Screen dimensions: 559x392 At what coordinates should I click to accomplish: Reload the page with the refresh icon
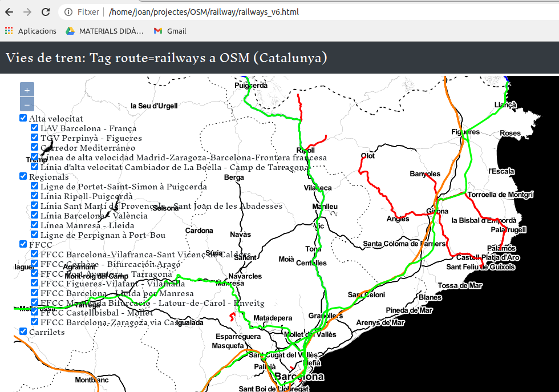[x=45, y=12]
